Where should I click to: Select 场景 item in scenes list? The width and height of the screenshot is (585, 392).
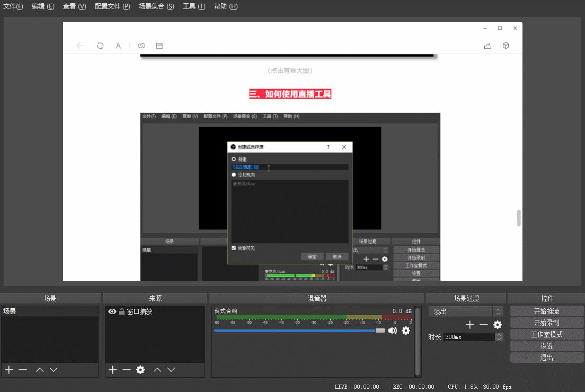pyautogui.click(x=50, y=311)
